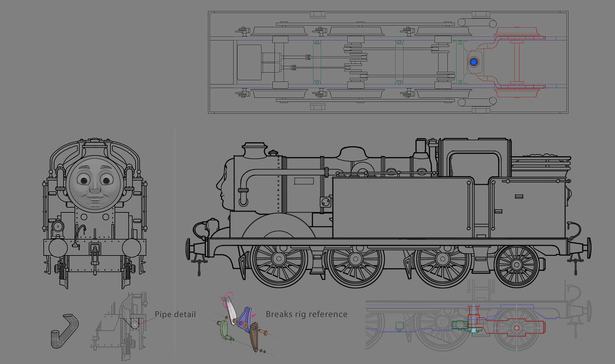Click the "Pipe detail" label text
The height and width of the screenshot is (364, 615).
(x=175, y=314)
